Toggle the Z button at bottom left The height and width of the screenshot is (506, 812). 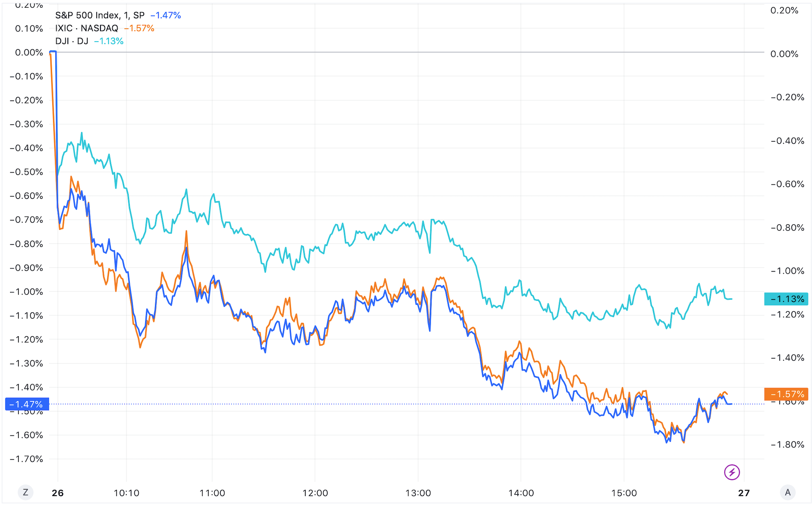[25, 492]
